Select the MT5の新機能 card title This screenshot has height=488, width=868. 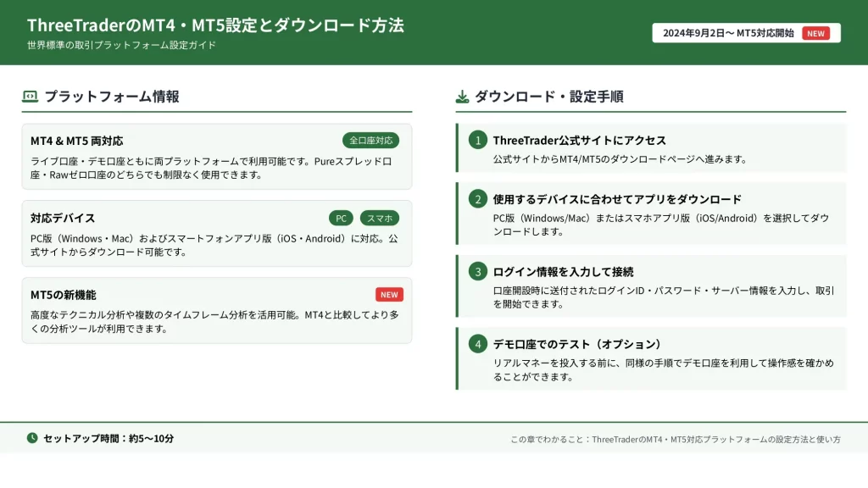pos(63,295)
